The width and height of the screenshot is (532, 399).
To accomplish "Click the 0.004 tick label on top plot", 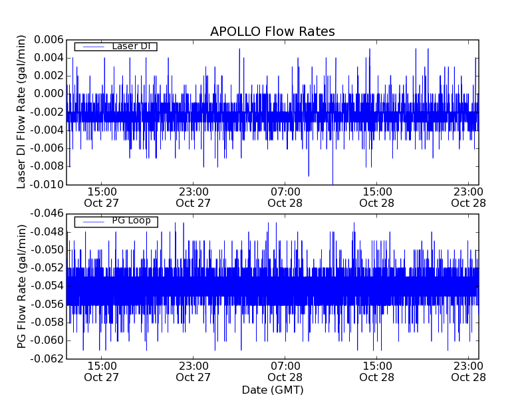I will tap(49, 58).
